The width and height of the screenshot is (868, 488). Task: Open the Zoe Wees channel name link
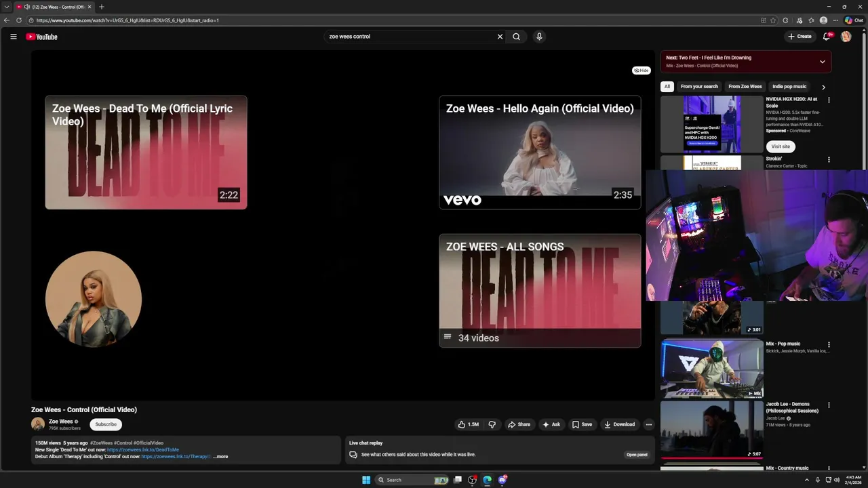(x=61, y=422)
